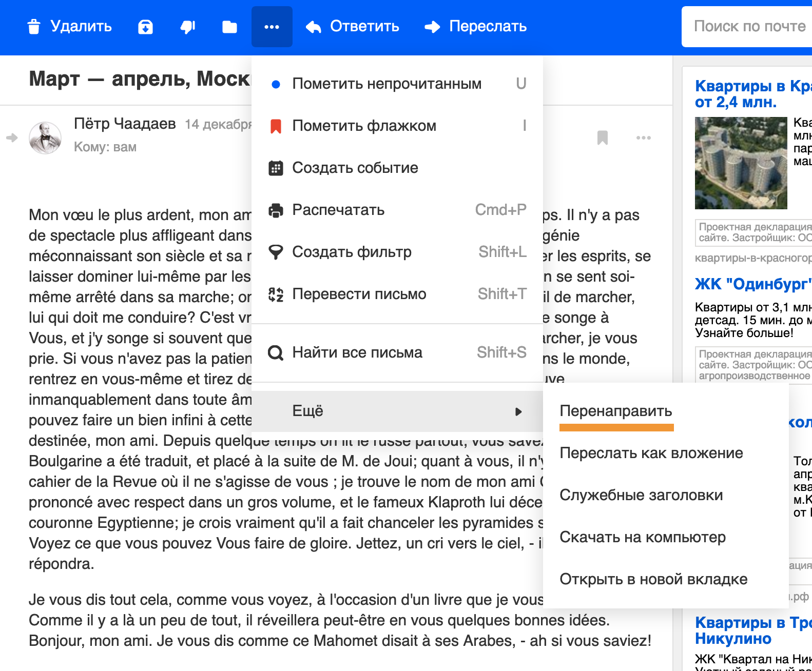Image resolution: width=812 pixels, height=671 pixels.
Task: Close the three-dots toolbar menu button
Action: coord(272,27)
